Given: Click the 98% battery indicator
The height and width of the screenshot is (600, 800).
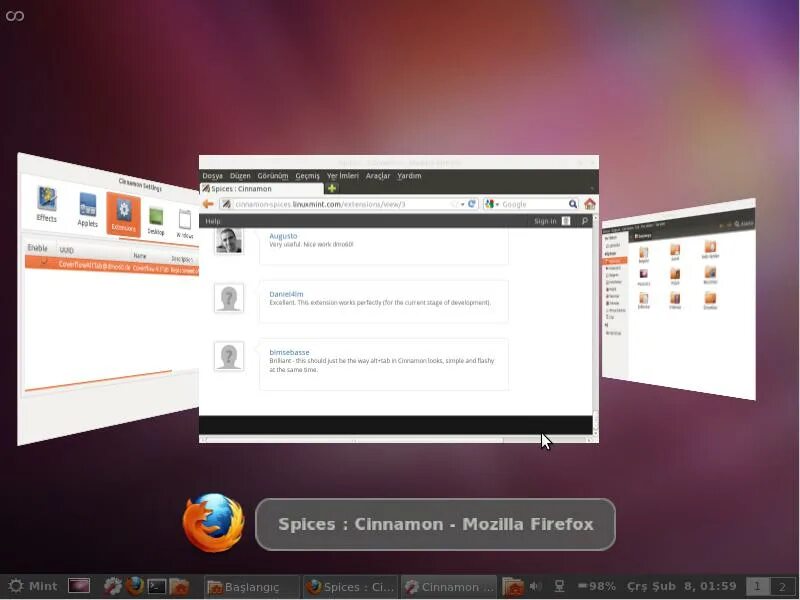Looking at the screenshot, I should [x=597, y=586].
